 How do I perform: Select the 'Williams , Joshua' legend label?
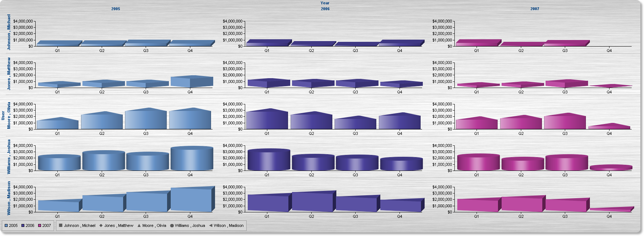[x=190, y=225]
